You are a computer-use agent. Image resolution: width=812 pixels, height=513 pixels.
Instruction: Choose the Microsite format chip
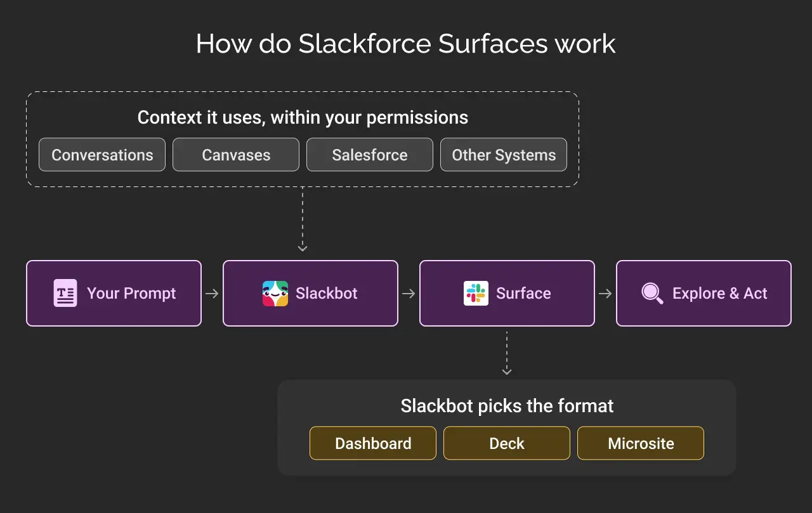click(641, 443)
